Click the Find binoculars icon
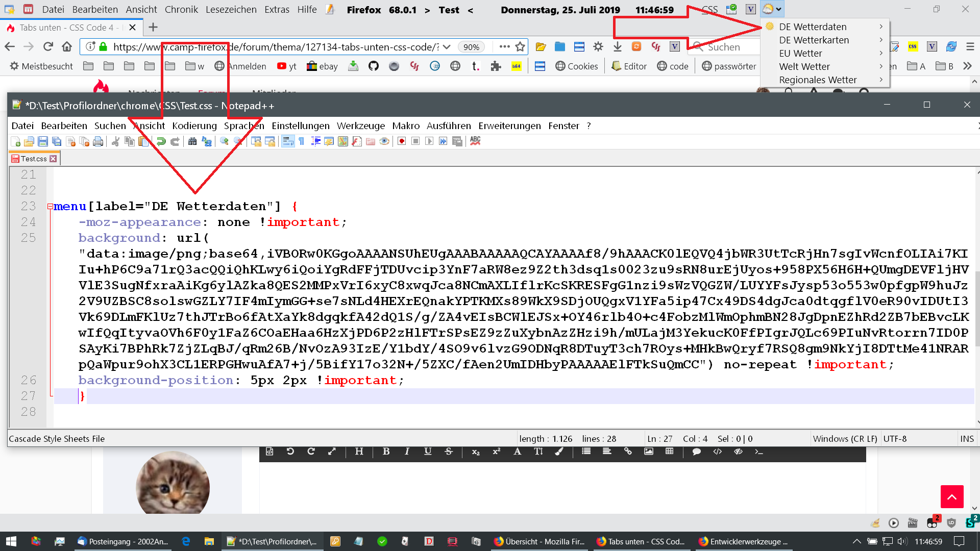Viewport: 980px width, 551px height. (x=192, y=141)
